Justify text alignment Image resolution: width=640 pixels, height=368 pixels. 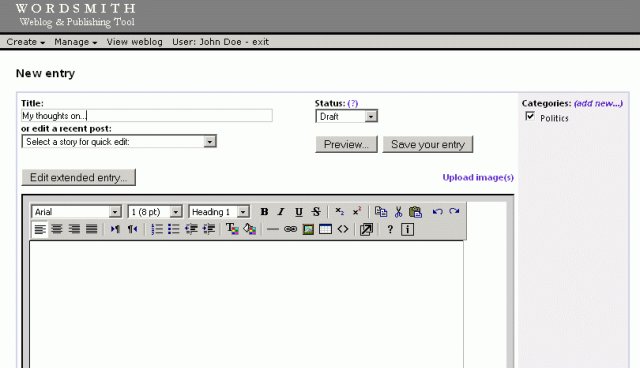[91, 229]
